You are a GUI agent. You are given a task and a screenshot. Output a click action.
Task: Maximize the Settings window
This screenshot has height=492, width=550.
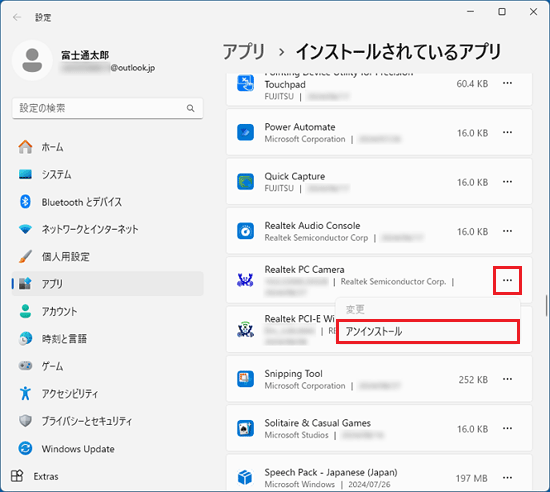(x=502, y=12)
